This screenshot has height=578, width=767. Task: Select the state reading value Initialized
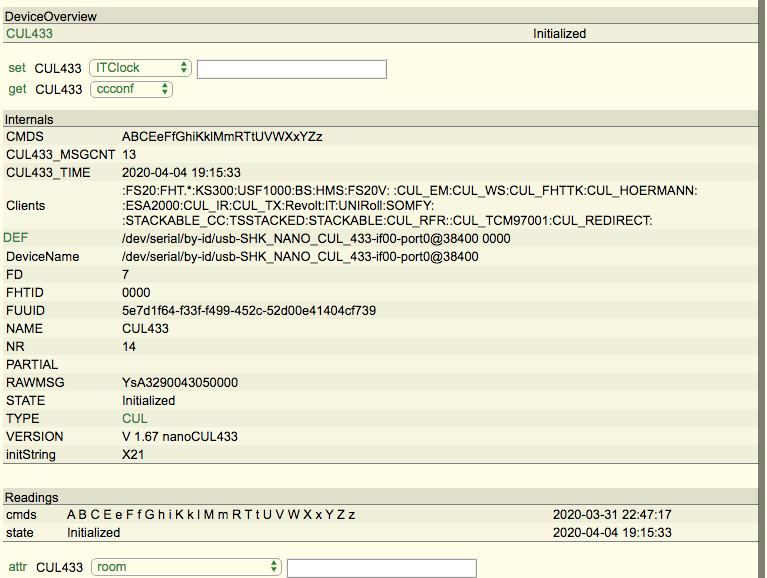click(93, 533)
